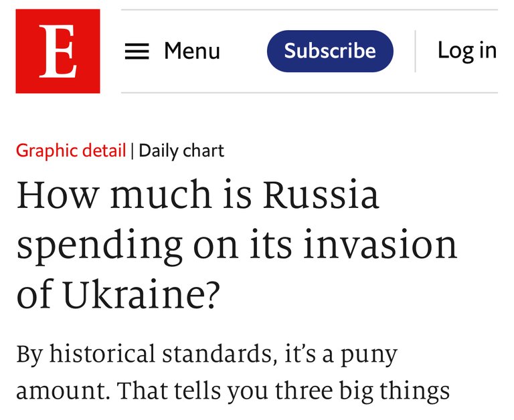Select the white E letter in logo
The image size is (514, 420).
point(58,51)
